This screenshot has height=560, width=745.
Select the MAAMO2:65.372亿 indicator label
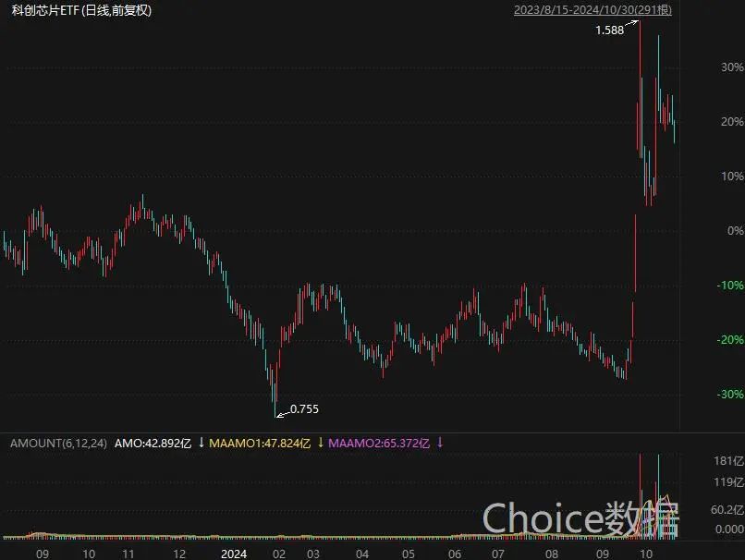click(x=380, y=444)
